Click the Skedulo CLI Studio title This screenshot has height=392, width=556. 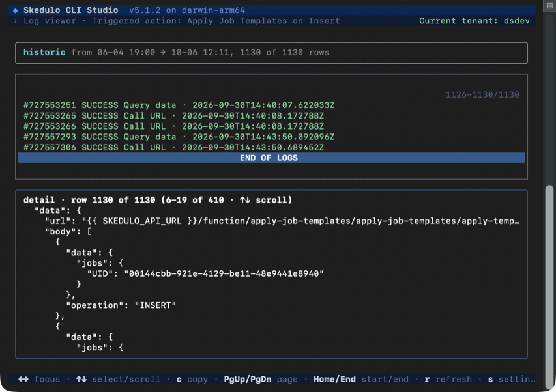(x=71, y=10)
